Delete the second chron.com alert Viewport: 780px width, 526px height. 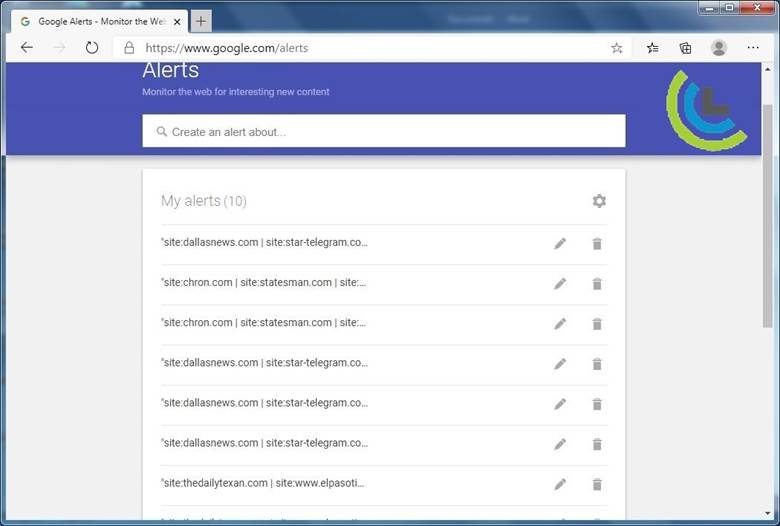point(597,324)
